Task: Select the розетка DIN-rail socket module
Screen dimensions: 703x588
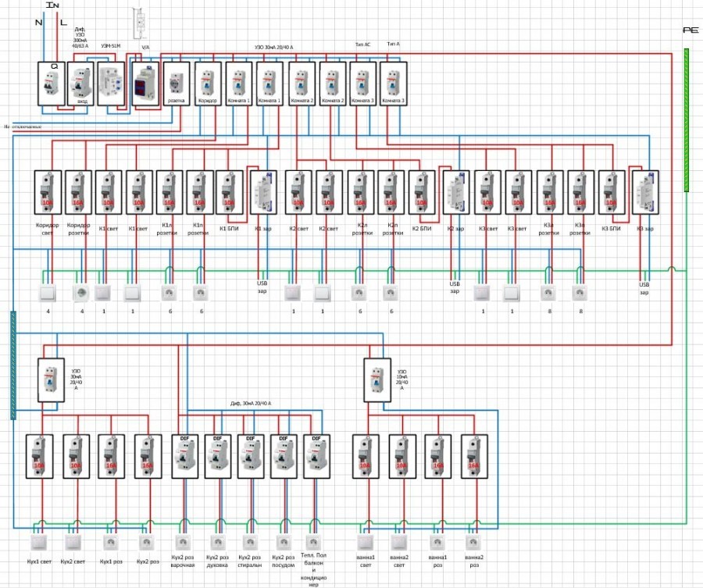Action: click(x=176, y=84)
